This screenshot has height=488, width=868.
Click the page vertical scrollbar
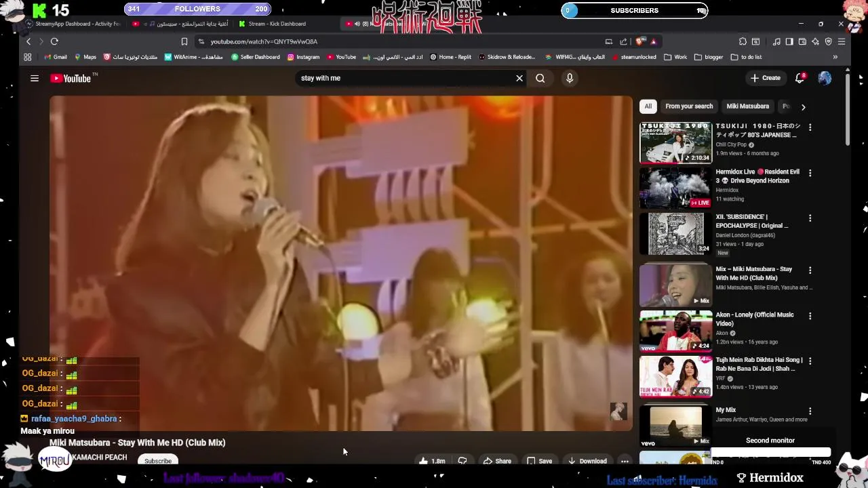point(847,108)
